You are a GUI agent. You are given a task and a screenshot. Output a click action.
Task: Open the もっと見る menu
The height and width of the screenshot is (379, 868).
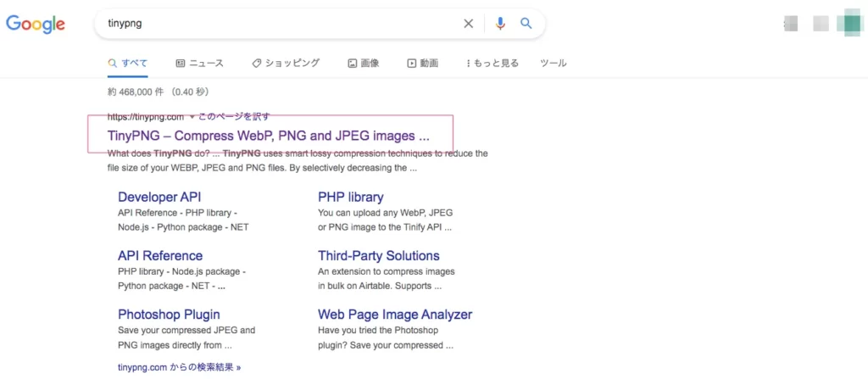492,63
